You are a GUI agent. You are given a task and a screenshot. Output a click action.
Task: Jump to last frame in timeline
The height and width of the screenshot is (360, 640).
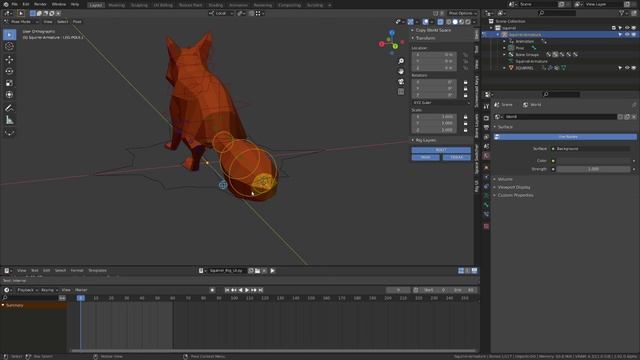pyautogui.click(x=261, y=290)
